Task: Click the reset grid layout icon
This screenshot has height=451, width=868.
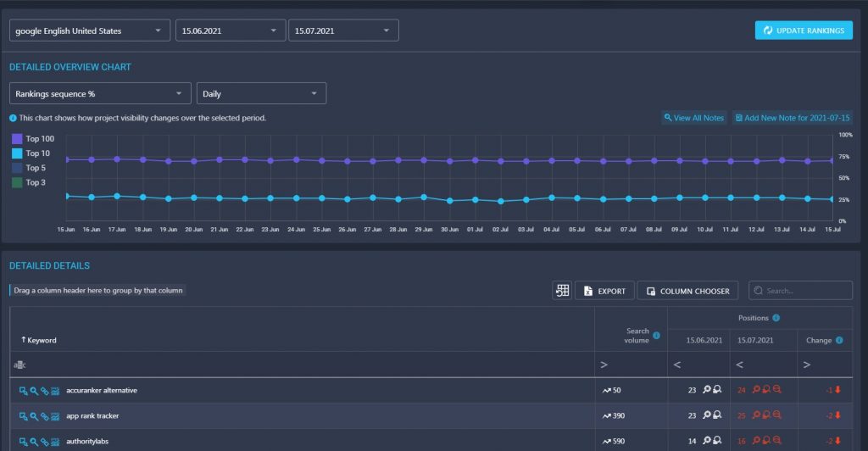Action: pyautogui.click(x=562, y=291)
